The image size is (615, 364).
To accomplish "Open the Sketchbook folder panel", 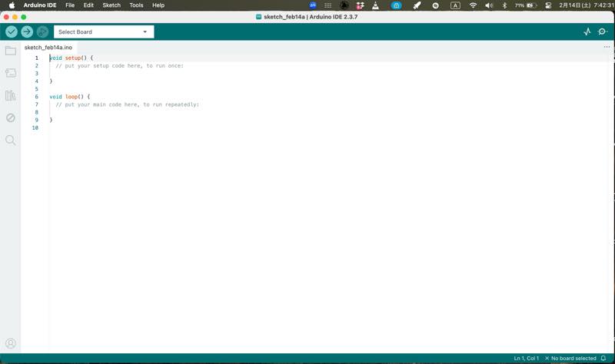I will (x=11, y=51).
